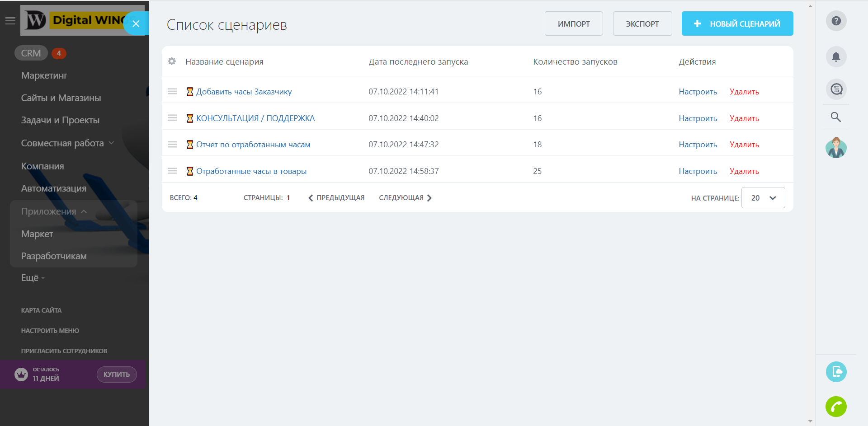Image resolution: width=868 pixels, height=426 pixels.
Task: Open the notifications bell icon
Action: [836, 57]
